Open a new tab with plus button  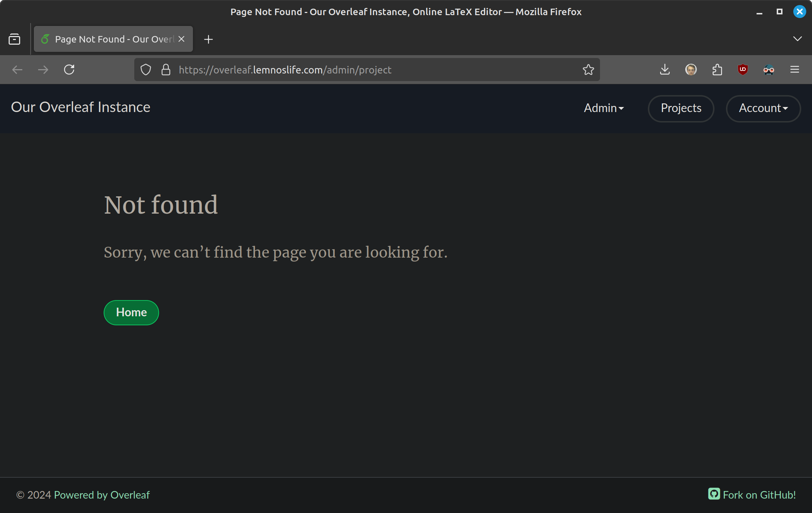pyautogui.click(x=208, y=39)
